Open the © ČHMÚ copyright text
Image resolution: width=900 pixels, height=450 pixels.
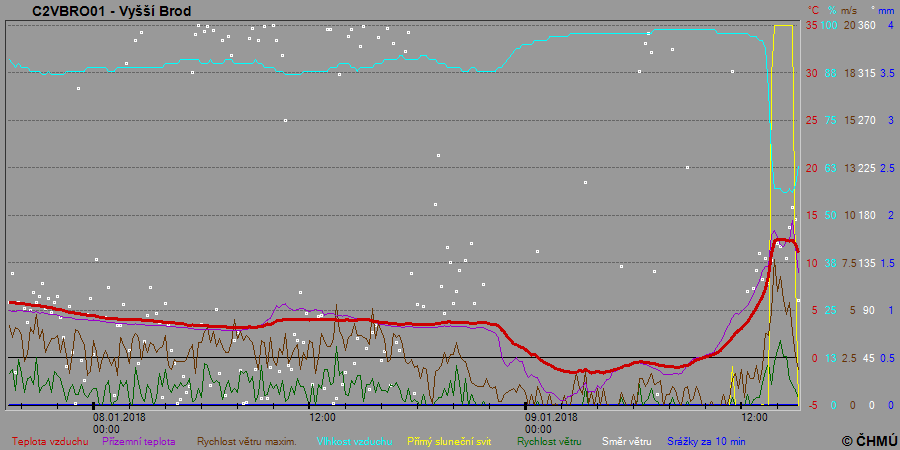pos(867,440)
